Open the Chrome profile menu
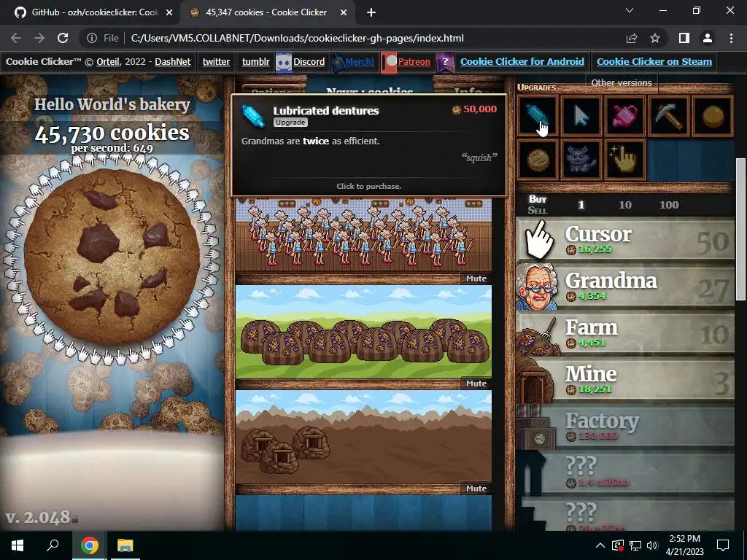The width and height of the screenshot is (747, 560). [x=708, y=38]
